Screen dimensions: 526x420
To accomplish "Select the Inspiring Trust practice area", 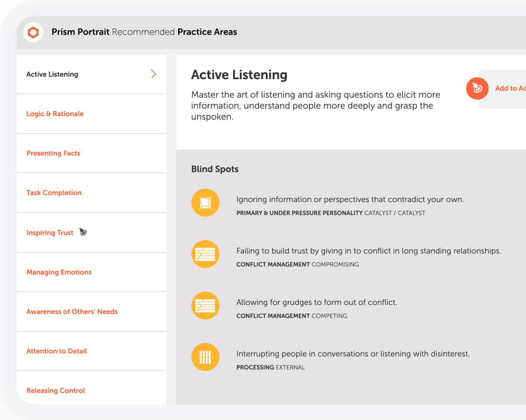I will (x=50, y=233).
